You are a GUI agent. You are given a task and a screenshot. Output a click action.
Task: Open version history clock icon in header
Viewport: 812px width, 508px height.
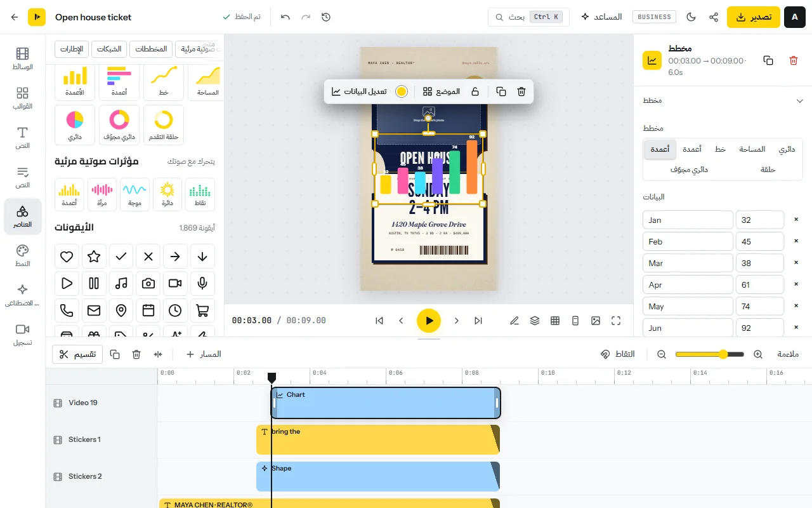(x=326, y=17)
